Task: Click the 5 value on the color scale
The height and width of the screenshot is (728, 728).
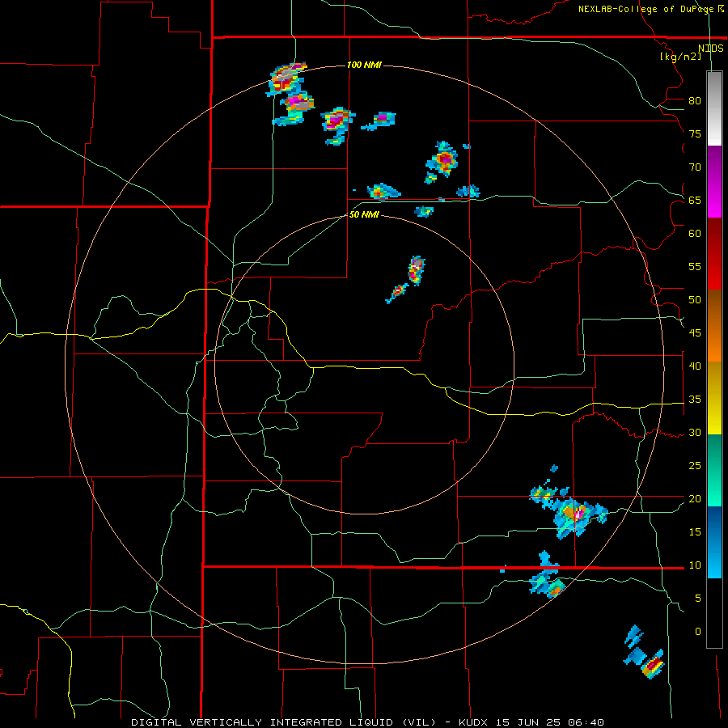Action: click(698, 599)
